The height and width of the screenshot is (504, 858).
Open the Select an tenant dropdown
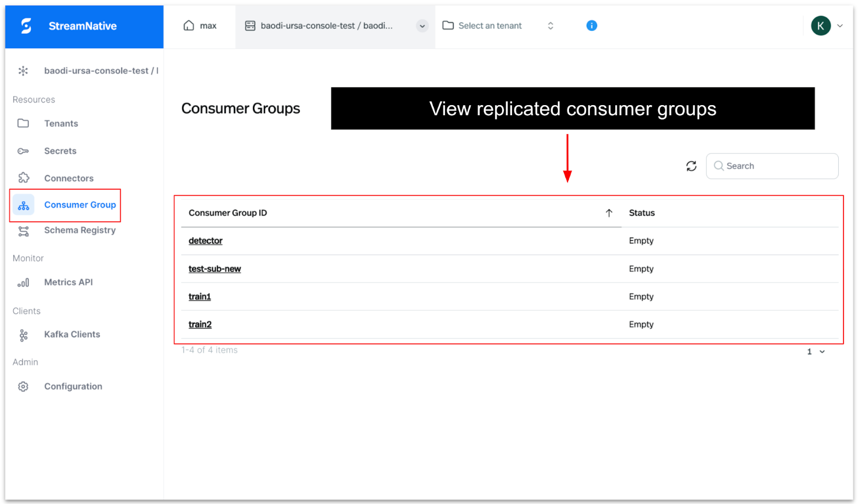pos(498,26)
